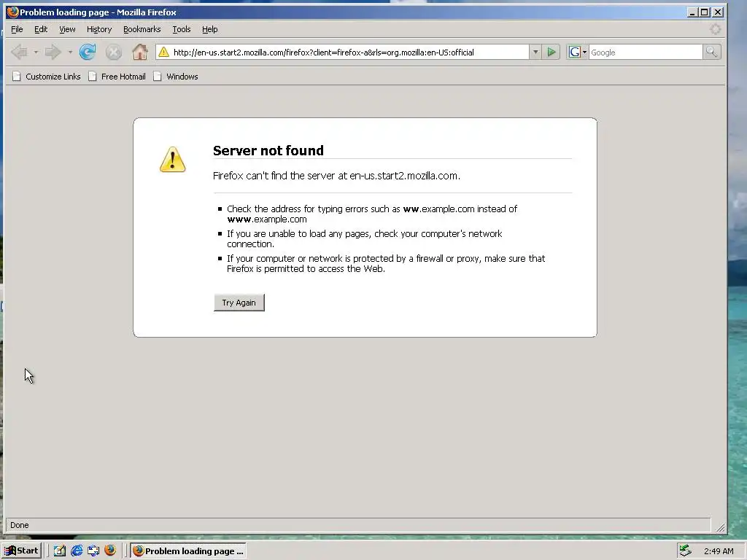The height and width of the screenshot is (560, 747).
Task: Open the Bookmarks menu
Action: coord(142,29)
